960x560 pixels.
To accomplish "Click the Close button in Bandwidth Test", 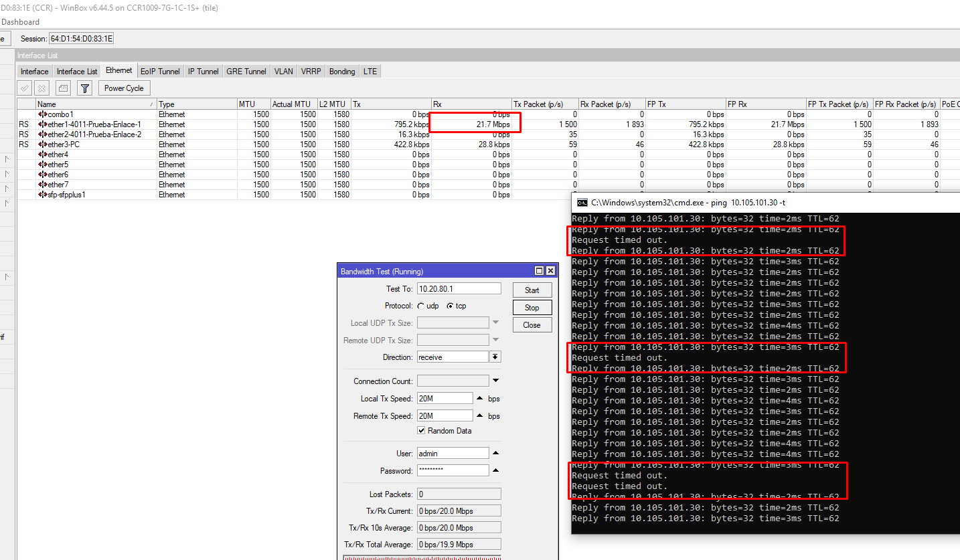I will point(532,325).
